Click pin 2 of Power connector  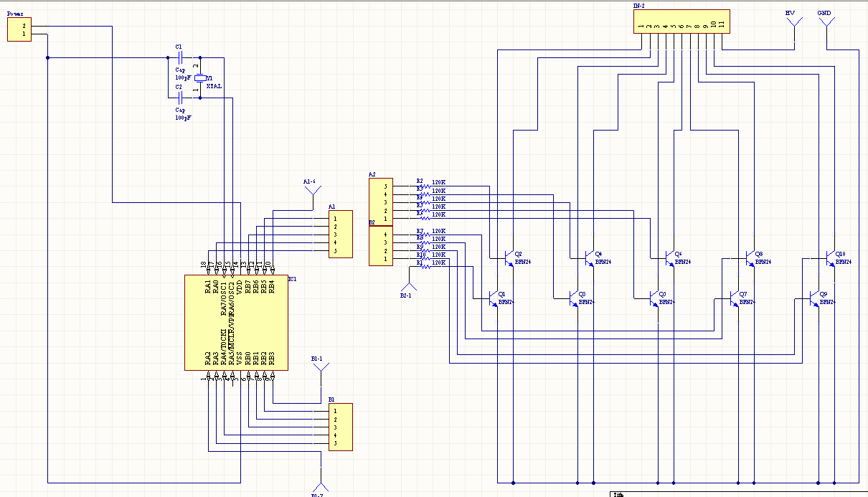(24, 26)
